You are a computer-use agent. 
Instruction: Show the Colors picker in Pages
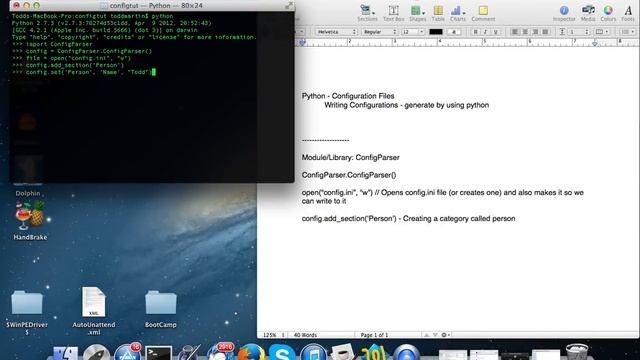[x=608, y=13]
